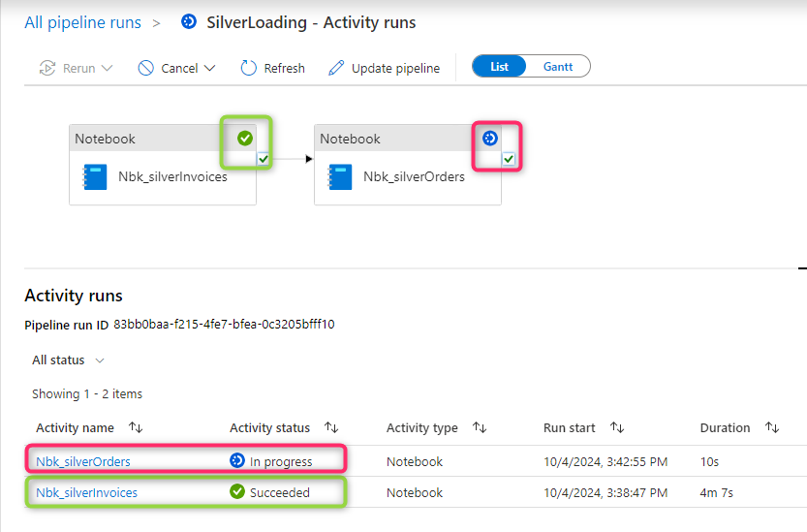Click the Notebook type cell for Nbk_silverInvoices row
The height and width of the screenshot is (532, 807).
415,492
